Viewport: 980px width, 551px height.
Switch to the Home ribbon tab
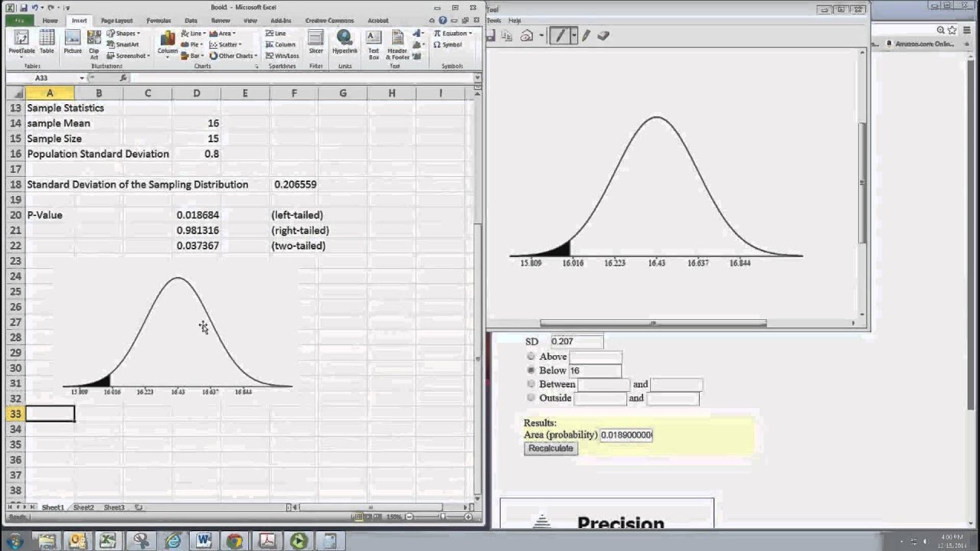[x=50, y=21]
